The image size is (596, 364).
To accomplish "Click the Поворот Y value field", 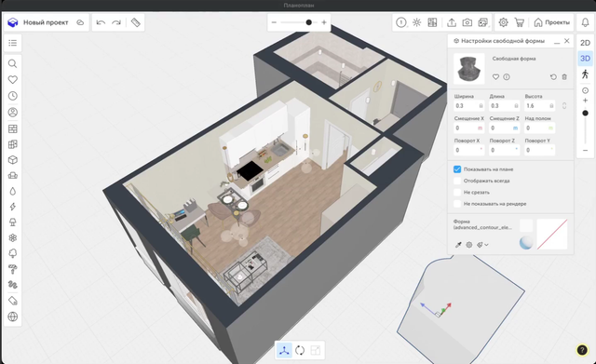I will (x=540, y=150).
